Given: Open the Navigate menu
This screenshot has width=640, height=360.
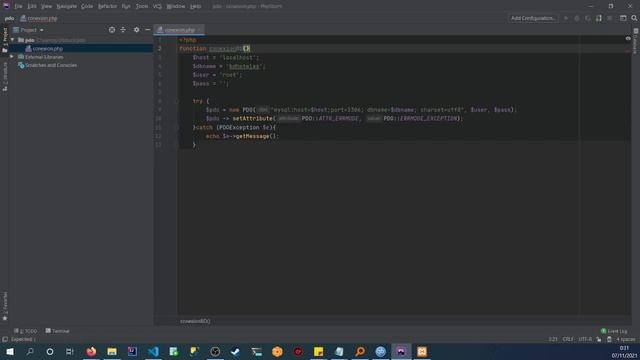Looking at the screenshot, I should [x=67, y=6].
